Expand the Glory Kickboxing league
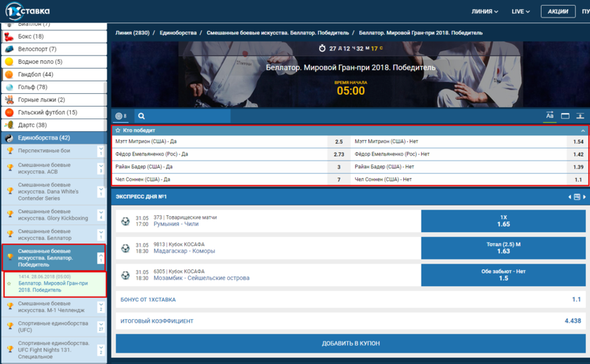 pos(101,215)
